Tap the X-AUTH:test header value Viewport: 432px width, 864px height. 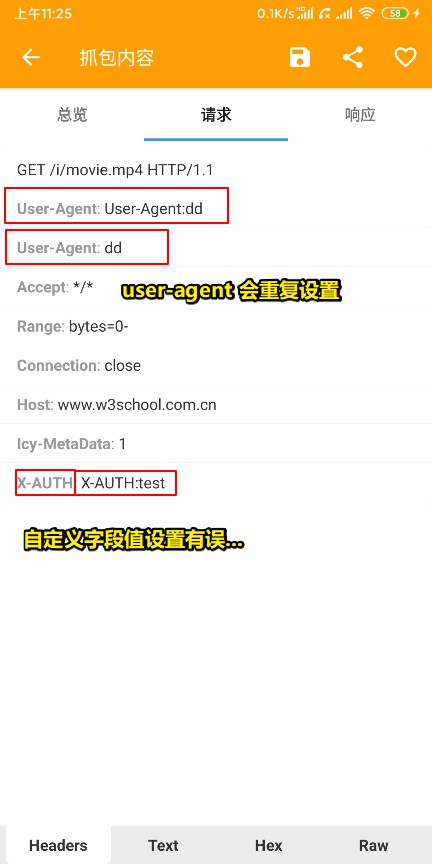click(123, 483)
